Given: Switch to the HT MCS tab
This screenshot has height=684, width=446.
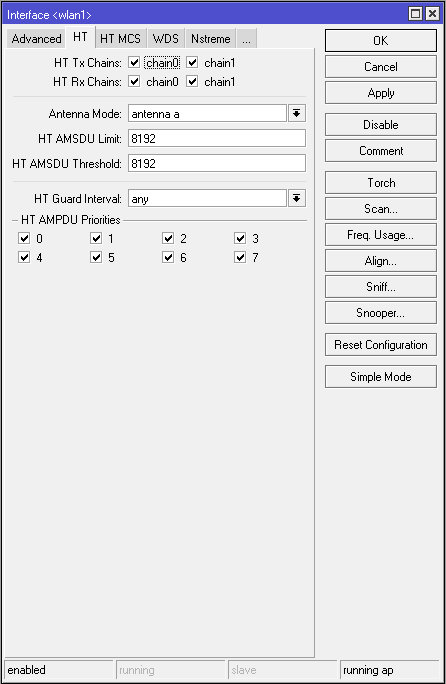Looking at the screenshot, I should click(120, 39).
